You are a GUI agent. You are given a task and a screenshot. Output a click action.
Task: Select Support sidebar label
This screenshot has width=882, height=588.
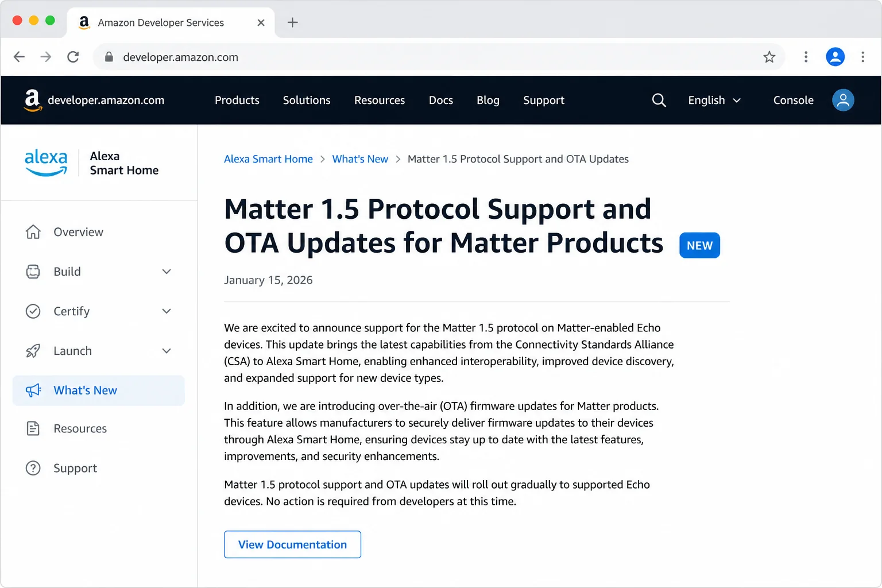[75, 469]
